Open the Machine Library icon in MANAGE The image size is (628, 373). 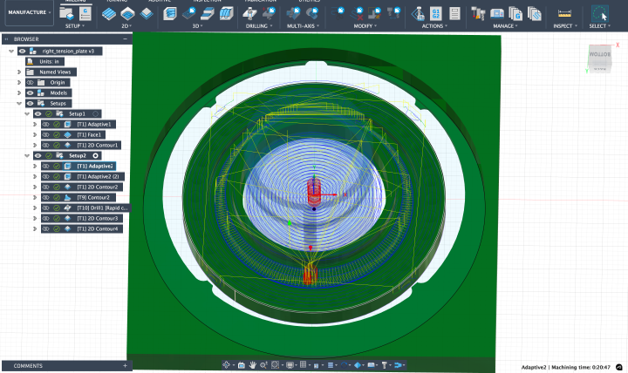point(497,14)
